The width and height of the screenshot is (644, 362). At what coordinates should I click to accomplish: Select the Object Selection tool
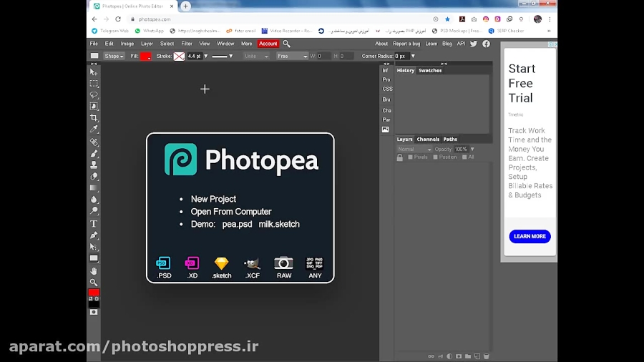click(94, 107)
